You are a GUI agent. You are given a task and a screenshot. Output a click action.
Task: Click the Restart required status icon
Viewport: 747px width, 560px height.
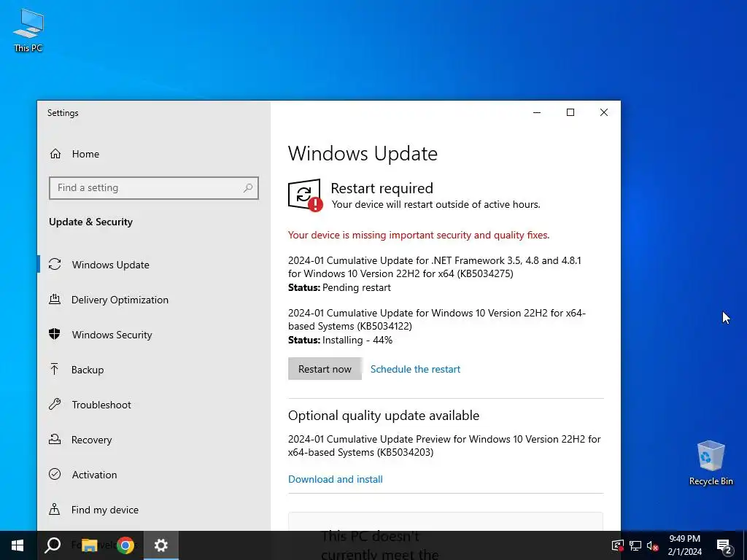pos(305,195)
